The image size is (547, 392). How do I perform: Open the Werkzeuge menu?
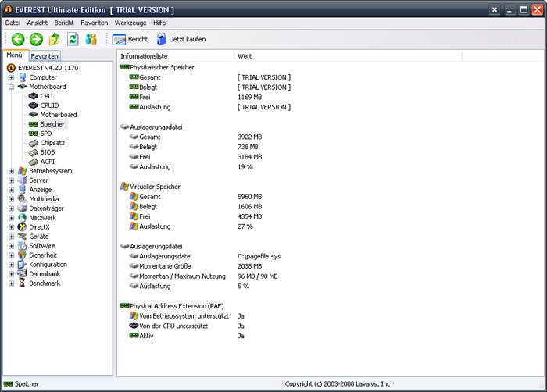coord(130,23)
